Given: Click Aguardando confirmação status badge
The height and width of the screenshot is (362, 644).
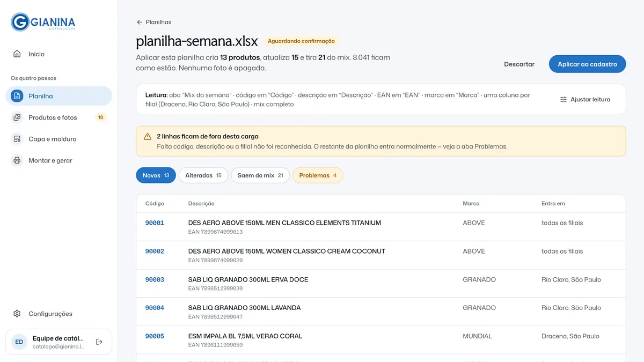Looking at the screenshot, I should (x=301, y=41).
